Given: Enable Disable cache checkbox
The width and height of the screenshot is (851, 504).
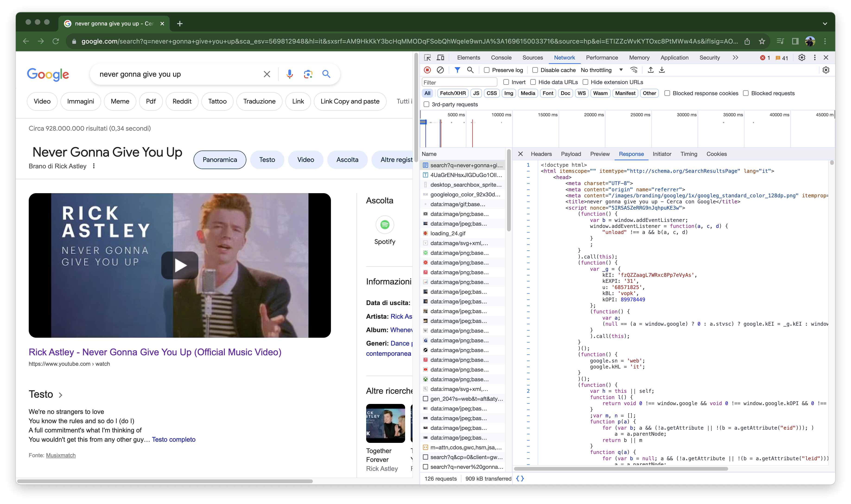Looking at the screenshot, I should point(535,70).
